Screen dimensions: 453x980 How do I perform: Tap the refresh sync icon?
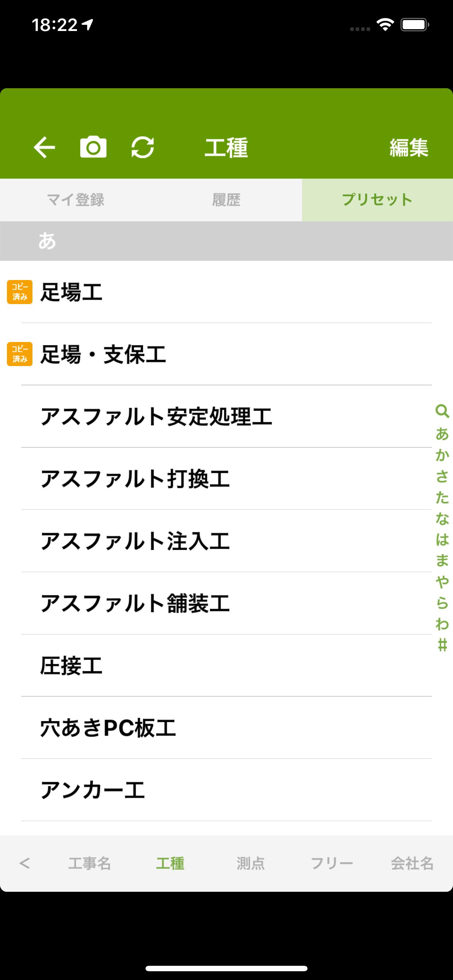pos(143,147)
